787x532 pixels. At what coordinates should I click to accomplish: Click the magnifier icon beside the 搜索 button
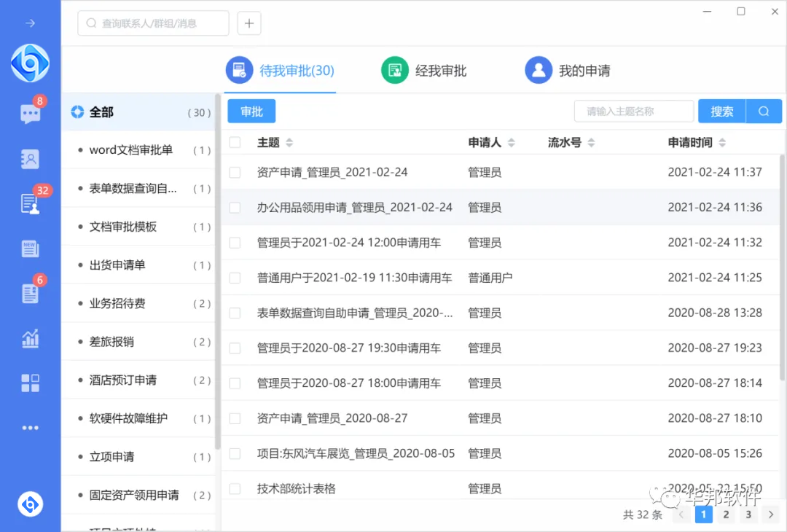point(764,112)
